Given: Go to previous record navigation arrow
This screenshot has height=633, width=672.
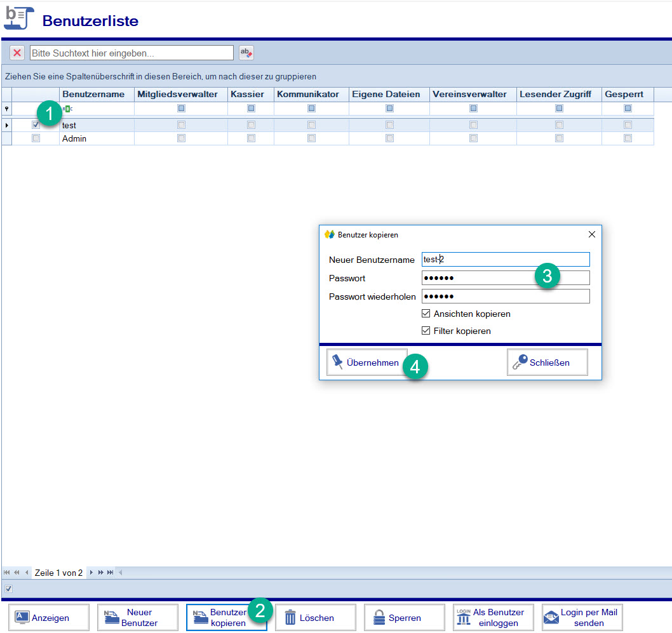Looking at the screenshot, I should [x=27, y=573].
